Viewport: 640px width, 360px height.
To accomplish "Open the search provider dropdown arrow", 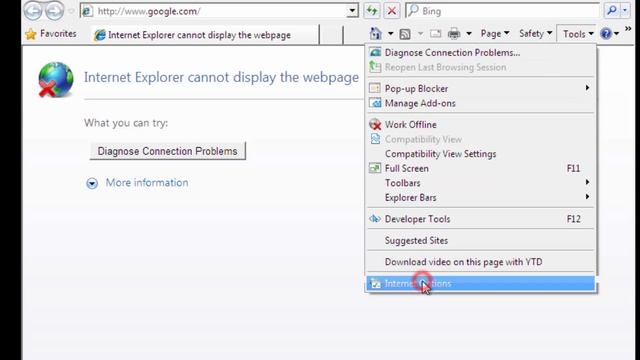I will (x=625, y=11).
